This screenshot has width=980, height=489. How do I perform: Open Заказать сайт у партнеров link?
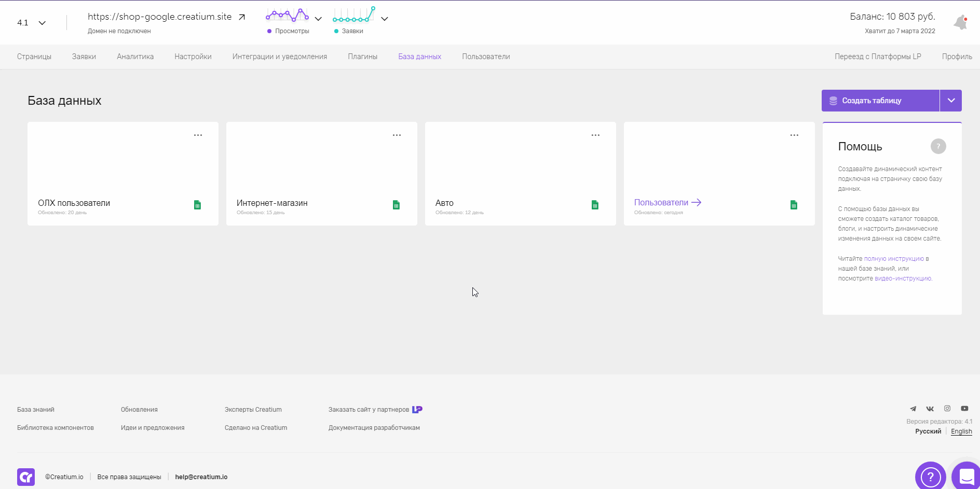point(369,409)
